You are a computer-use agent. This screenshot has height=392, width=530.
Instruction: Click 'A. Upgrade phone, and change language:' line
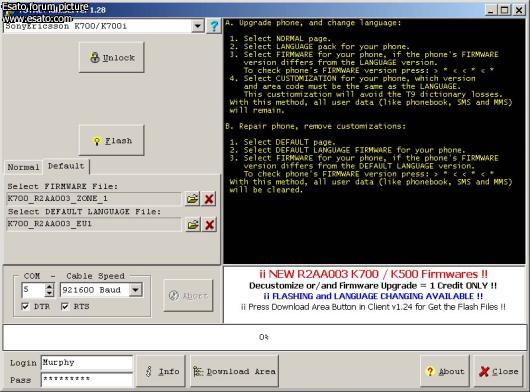click(313, 23)
